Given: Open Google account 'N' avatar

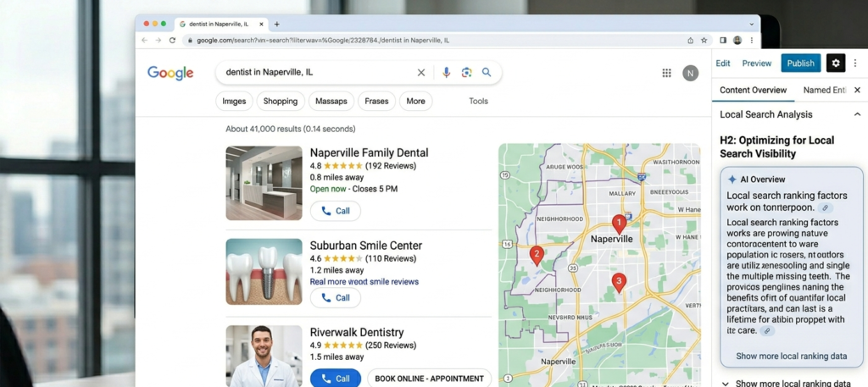Looking at the screenshot, I should click(x=690, y=73).
